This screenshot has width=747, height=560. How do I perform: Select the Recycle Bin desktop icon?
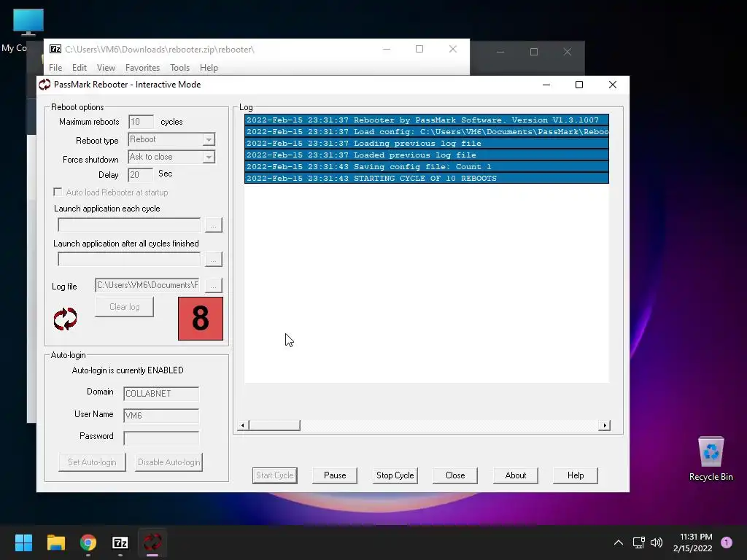(711, 459)
